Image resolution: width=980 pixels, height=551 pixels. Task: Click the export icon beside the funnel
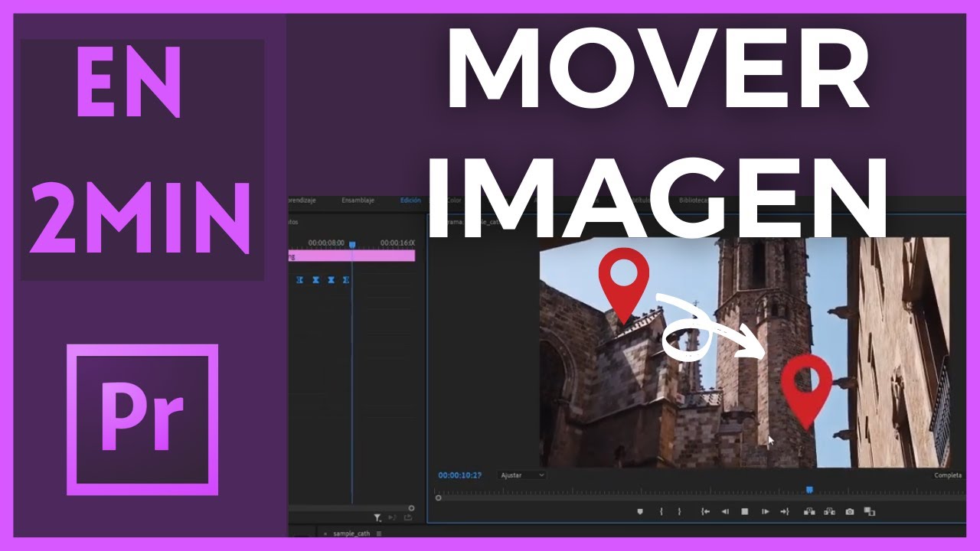tap(408, 518)
